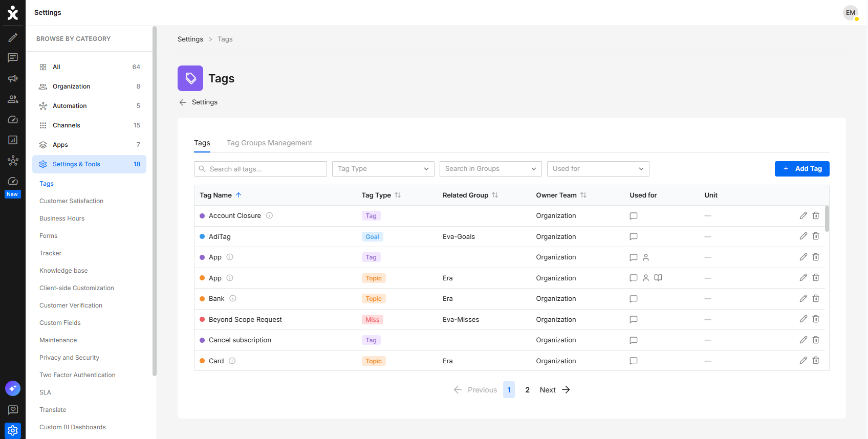The width and height of the screenshot is (868, 439).
Task: Click the tags table vertical scrollbar
Action: pyautogui.click(x=827, y=219)
